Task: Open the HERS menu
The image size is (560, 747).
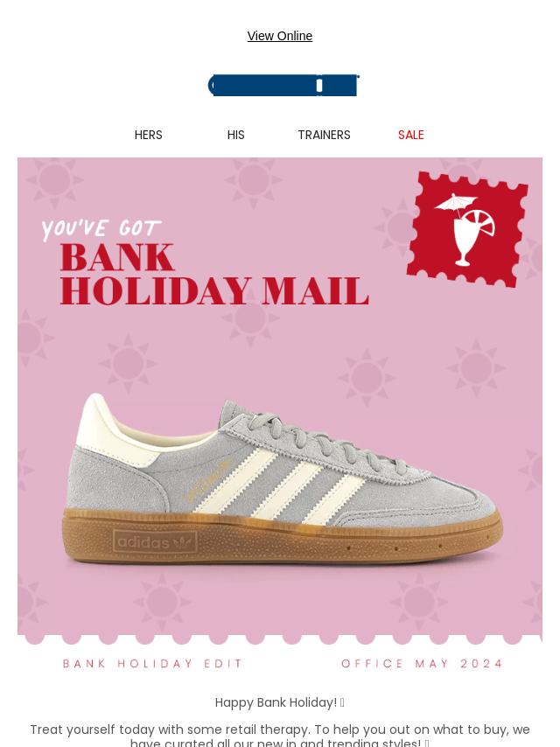Action: coord(148,135)
